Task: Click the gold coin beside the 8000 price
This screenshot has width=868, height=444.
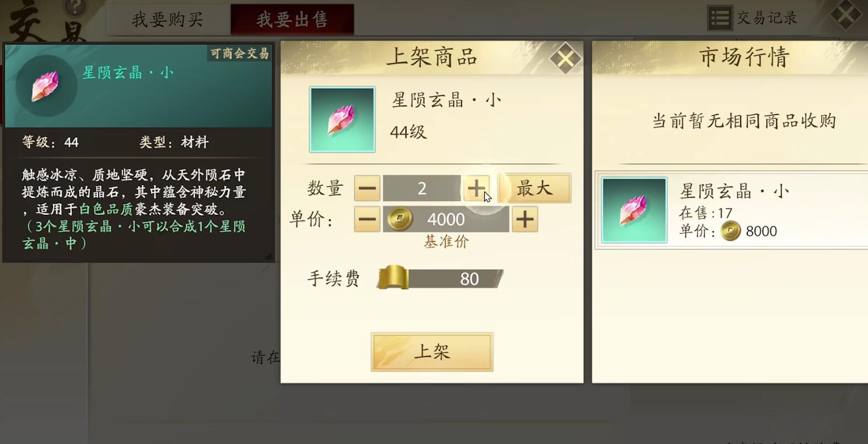Action: 731,231
